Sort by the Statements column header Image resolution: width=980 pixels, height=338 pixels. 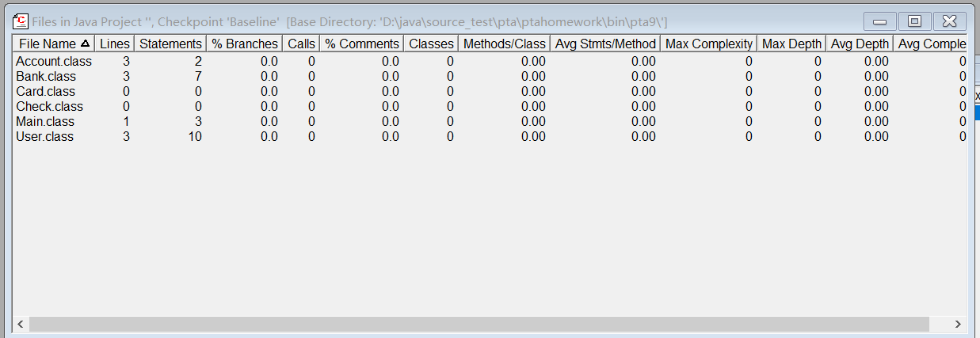click(170, 44)
